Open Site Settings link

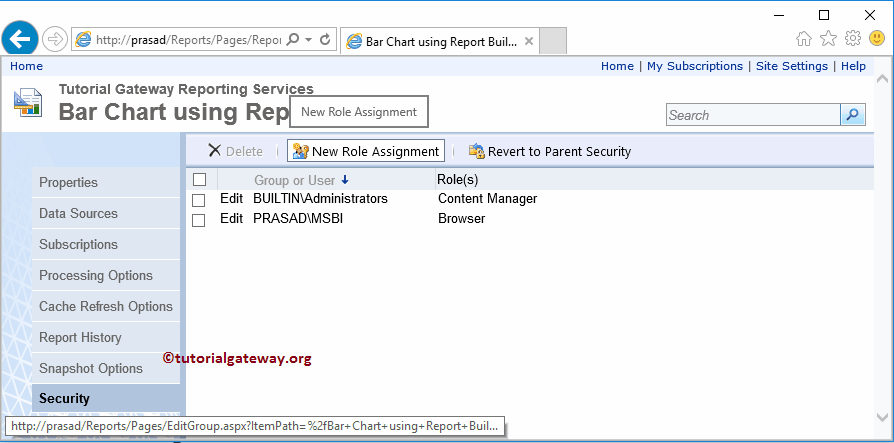[x=791, y=66]
